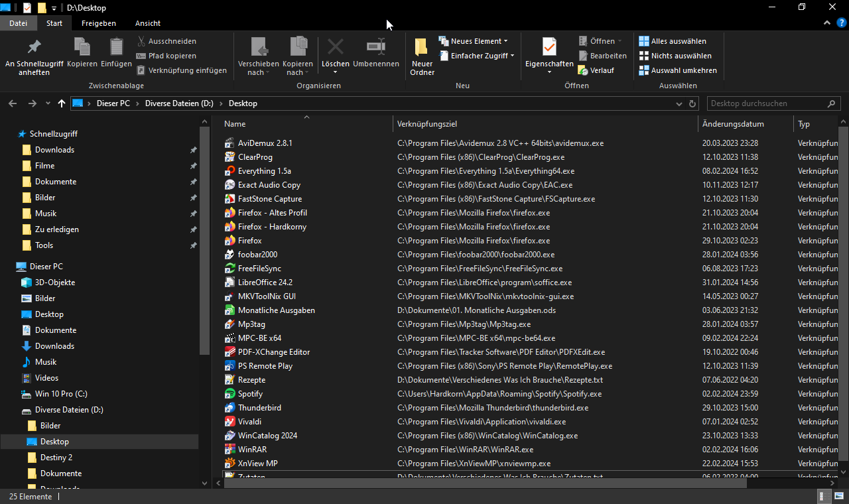Click the Löschen X icon

[x=336, y=46]
